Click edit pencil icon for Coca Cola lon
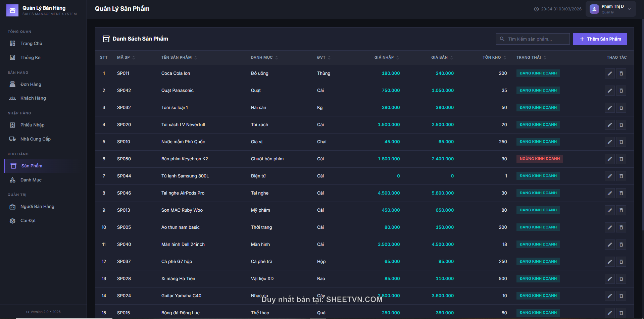Viewport: 644px width, 319px height. pyautogui.click(x=609, y=73)
